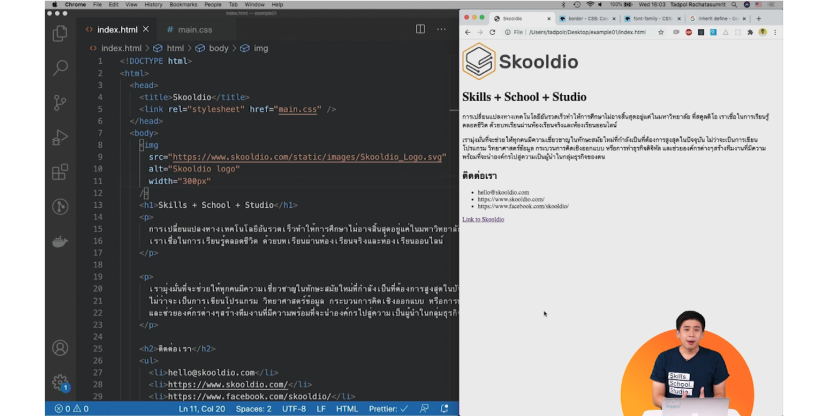Click hello@skooldio.com in the page list

[x=503, y=192]
